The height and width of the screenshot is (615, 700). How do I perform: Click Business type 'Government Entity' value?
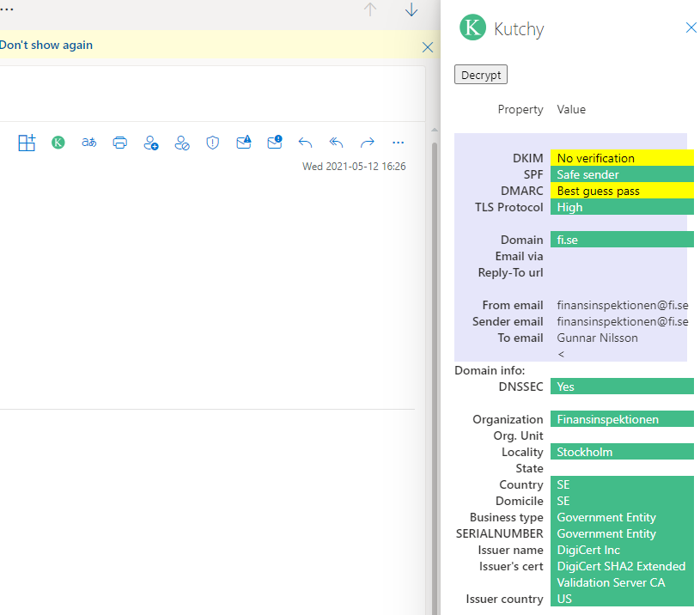pos(622,517)
